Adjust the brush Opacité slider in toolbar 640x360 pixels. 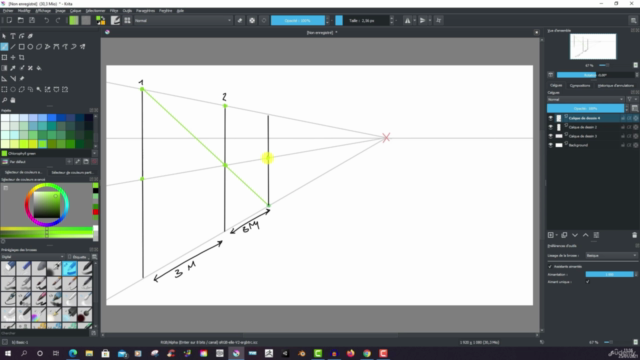point(298,20)
